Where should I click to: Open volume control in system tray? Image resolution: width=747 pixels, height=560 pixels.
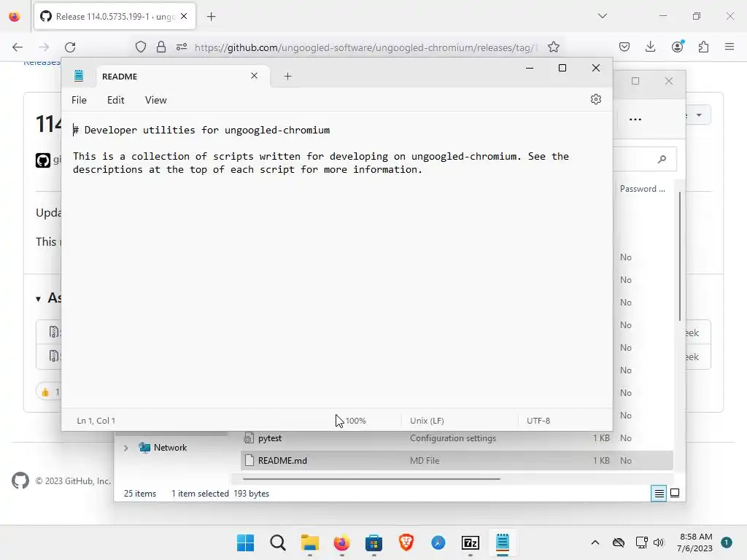(659, 542)
